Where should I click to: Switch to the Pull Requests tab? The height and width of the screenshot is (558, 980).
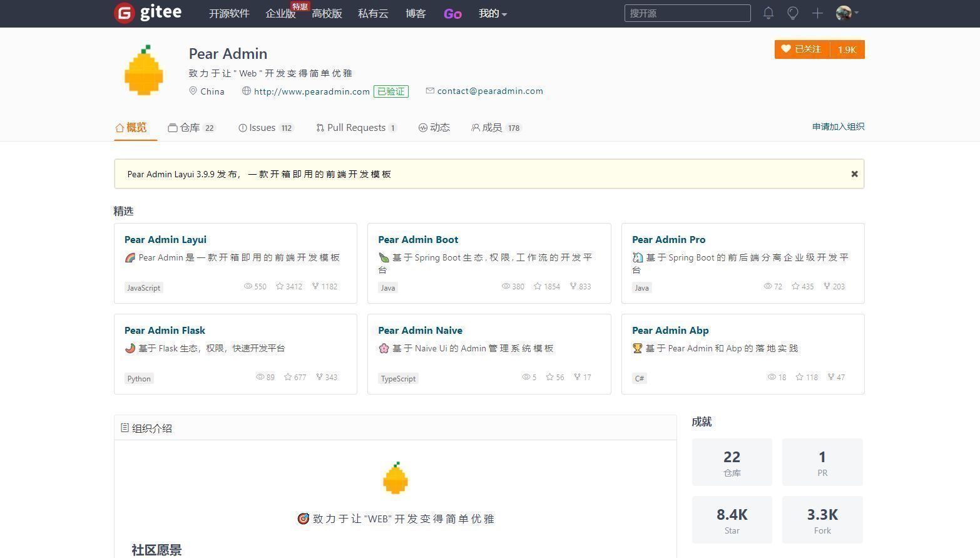356,128
